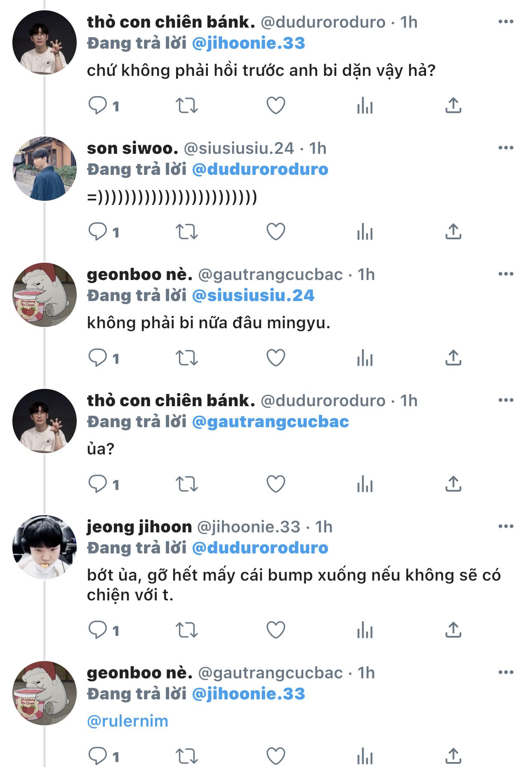Reply to jeong jihoon's "bớt ủa" tweet
This screenshot has width=532, height=767.
coord(98,630)
